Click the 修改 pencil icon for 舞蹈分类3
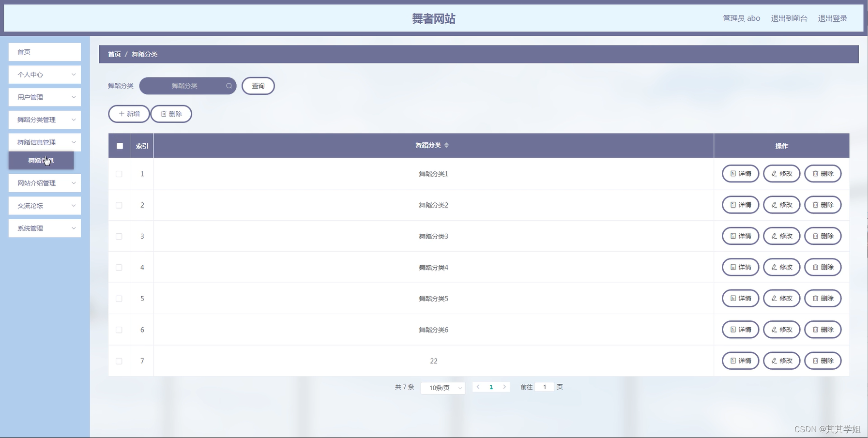The image size is (868, 438). click(775, 236)
